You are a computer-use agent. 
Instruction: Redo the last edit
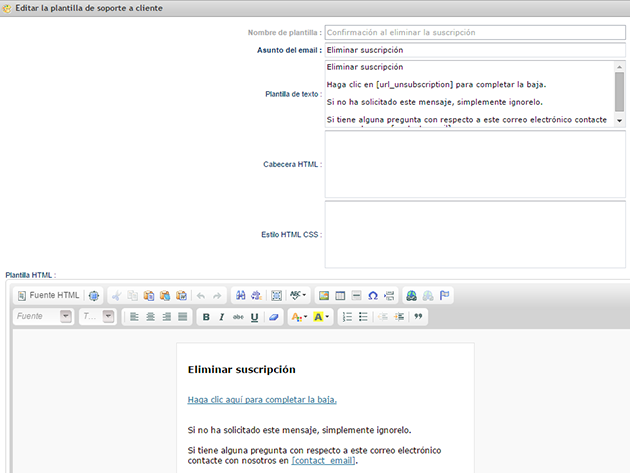click(217, 296)
